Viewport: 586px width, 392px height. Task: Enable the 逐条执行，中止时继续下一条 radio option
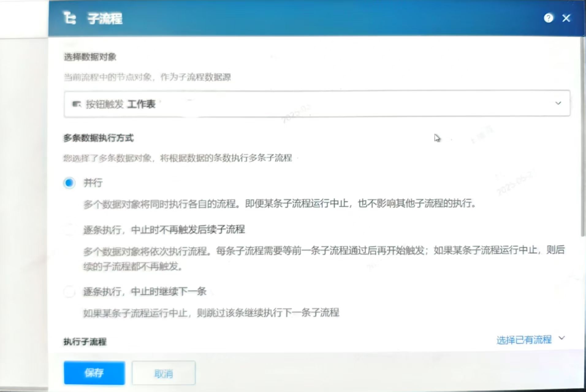click(x=69, y=291)
